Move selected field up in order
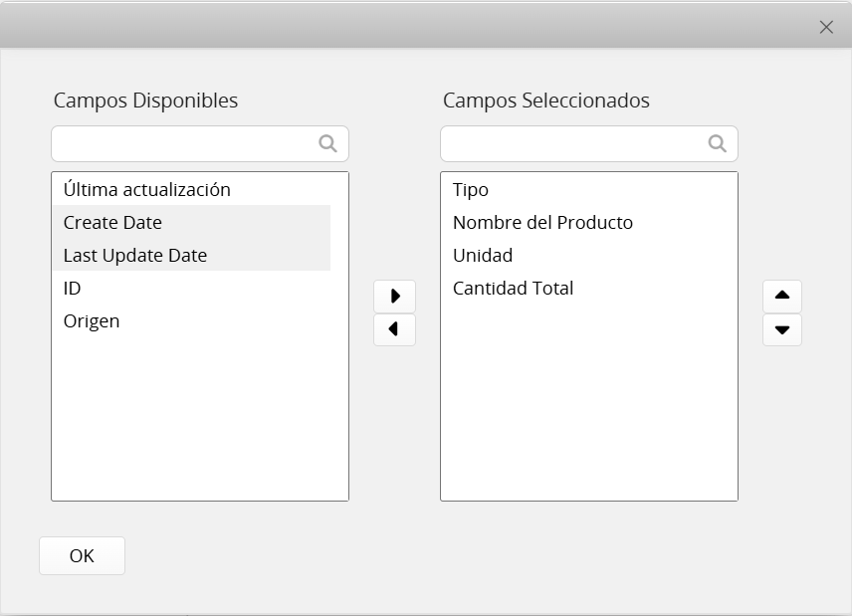The width and height of the screenshot is (852, 616). [782, 296]
